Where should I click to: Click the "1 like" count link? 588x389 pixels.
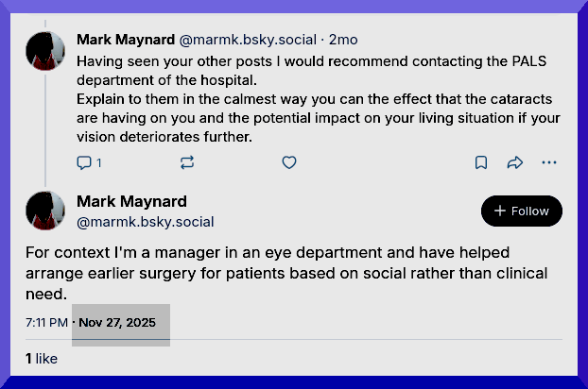click(x=42, y=359)
